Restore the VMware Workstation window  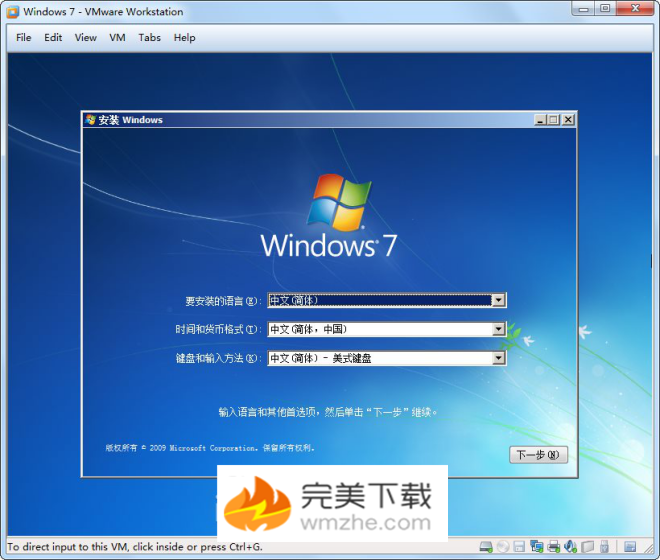(x=605, y=8)
